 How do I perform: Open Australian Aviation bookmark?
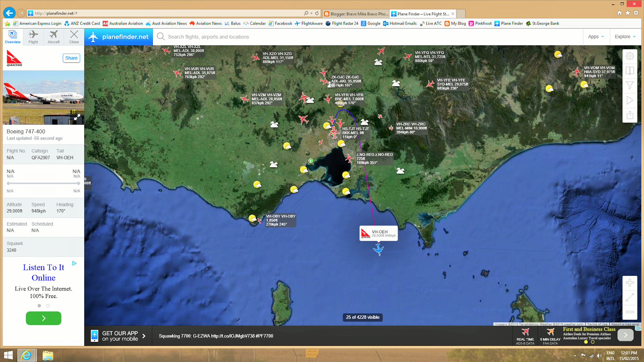click(123, 23)
